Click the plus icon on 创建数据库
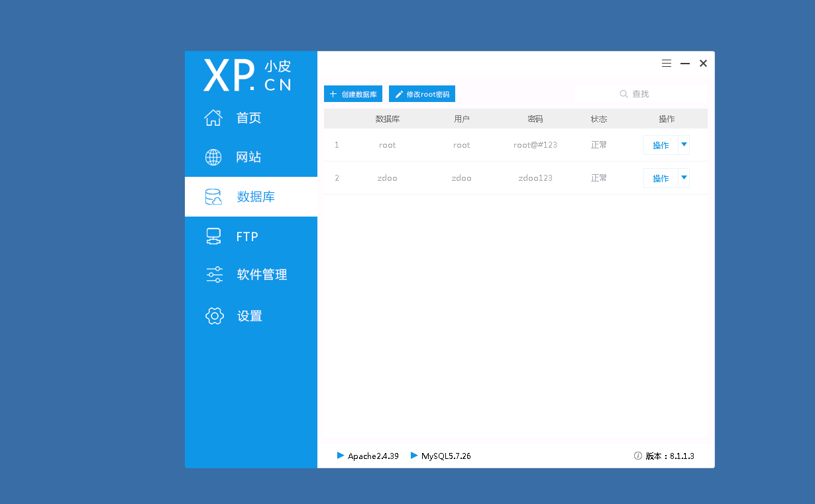Viewport: 815px width, 504px height. pos(333,94)
